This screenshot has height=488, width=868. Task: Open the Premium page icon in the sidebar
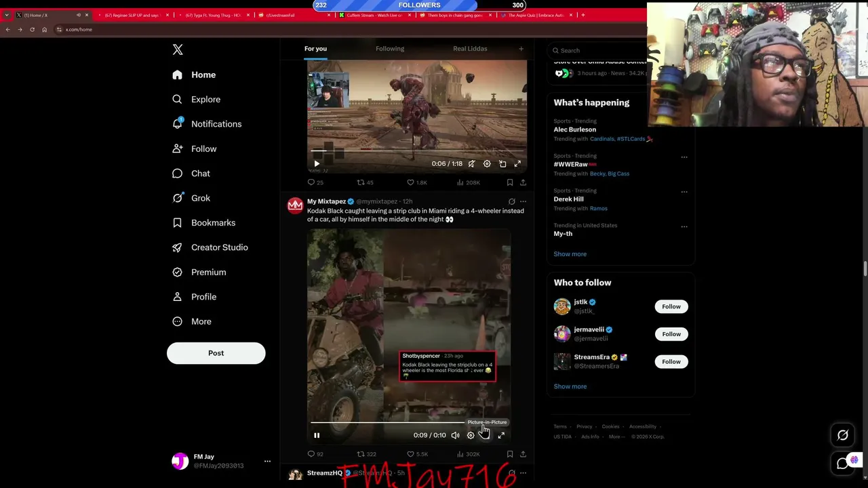(177, 272)
